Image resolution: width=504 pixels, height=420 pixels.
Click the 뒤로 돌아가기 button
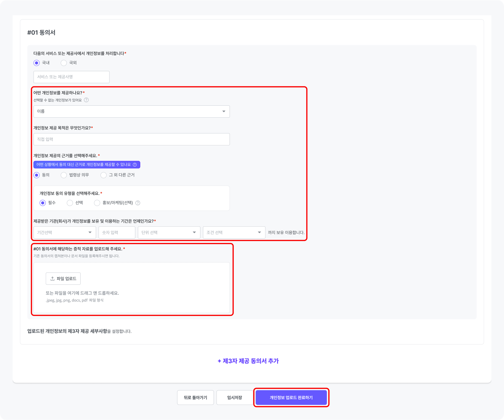[x=195, y=398]
